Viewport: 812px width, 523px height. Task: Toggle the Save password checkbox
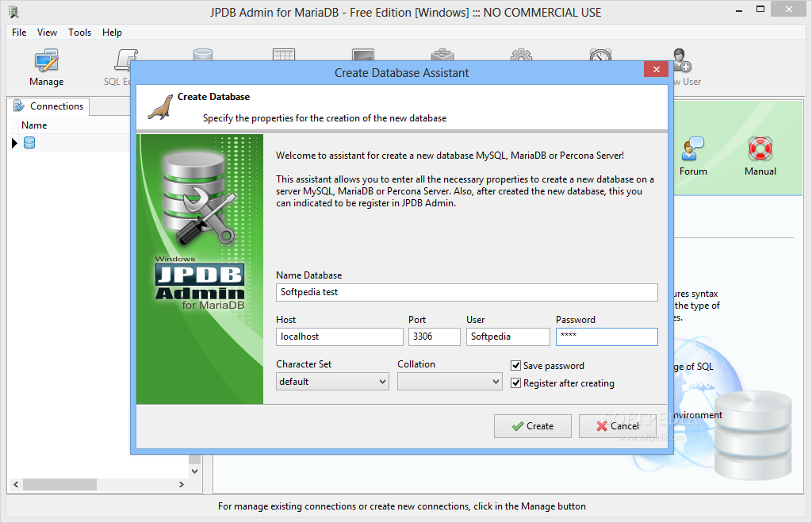point(515,365)
